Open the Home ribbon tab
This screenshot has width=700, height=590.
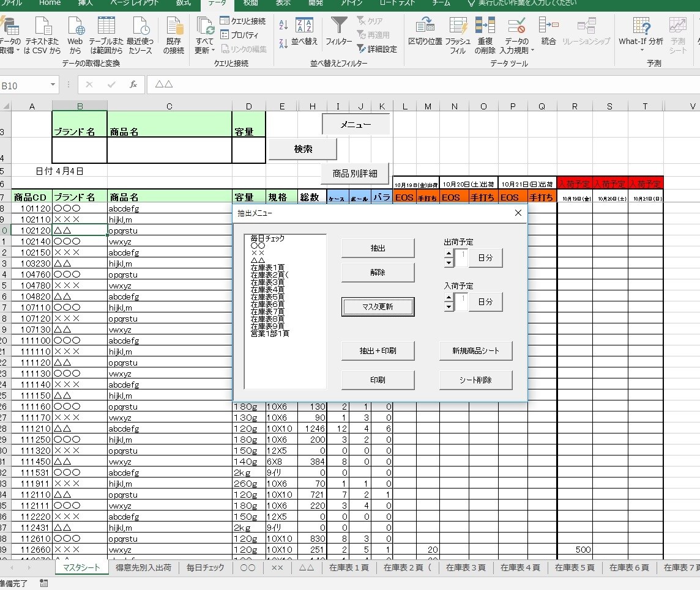click(x=50, y=3)
